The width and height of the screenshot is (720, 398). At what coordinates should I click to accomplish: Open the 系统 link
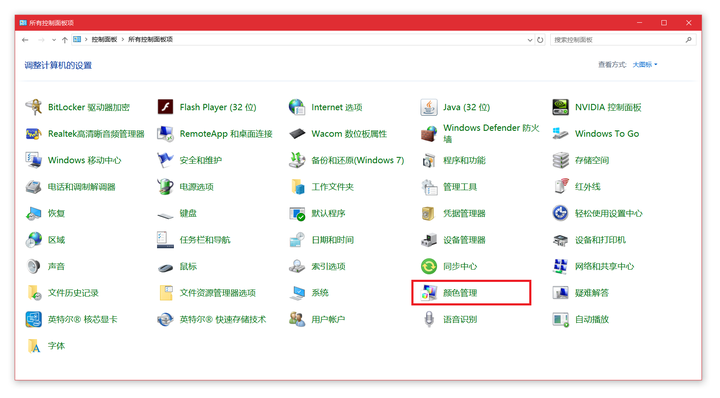(320, 293)
